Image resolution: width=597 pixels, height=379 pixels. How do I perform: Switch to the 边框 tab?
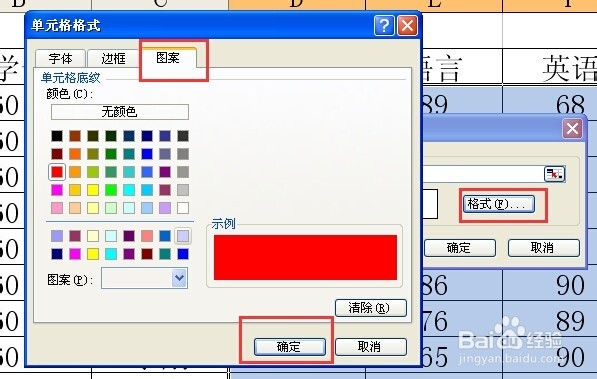[113, 58]
